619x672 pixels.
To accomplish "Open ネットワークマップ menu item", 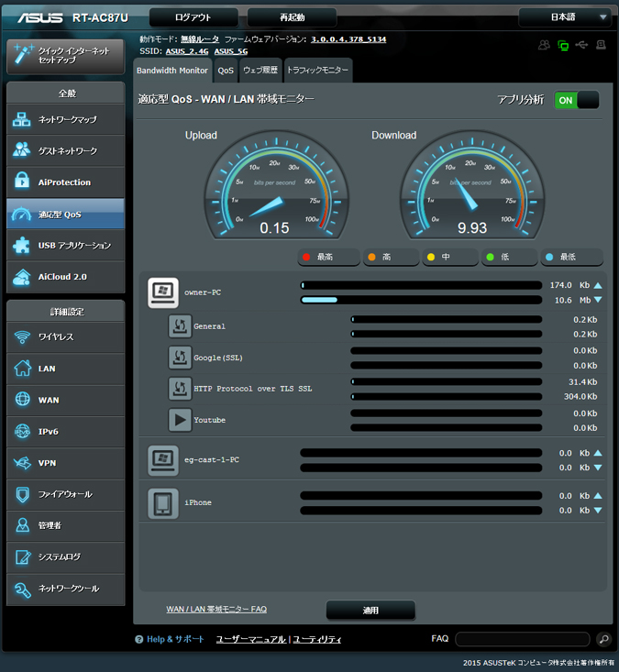I will pyautogui.click(x=66, y=119).
